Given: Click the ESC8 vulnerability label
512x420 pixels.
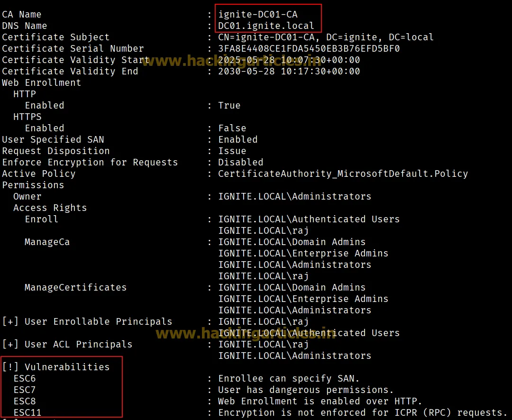Looking at the screenshot, I should pos(25,401).
